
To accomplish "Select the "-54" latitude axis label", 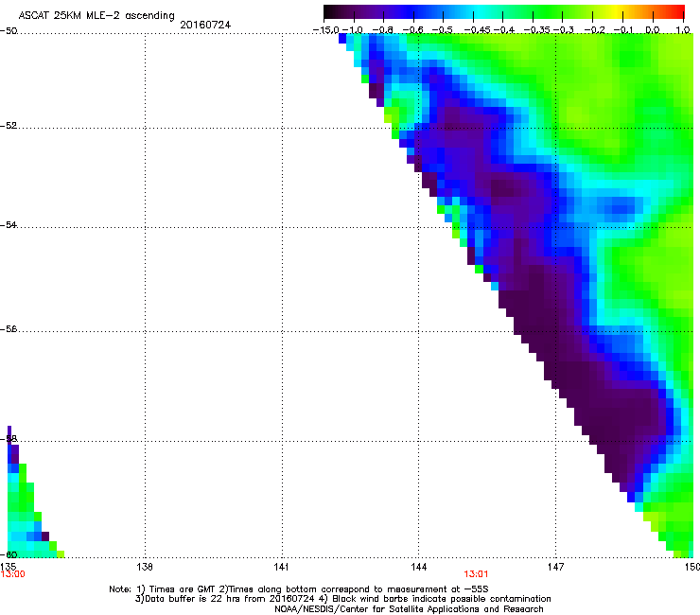I will pyautogui.click(x=9, y=225).
